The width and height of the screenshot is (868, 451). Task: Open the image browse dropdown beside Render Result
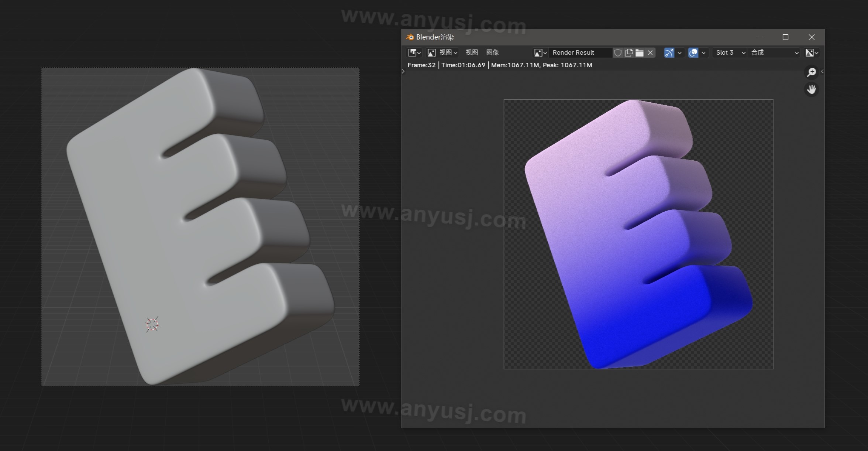coord(540,53)
